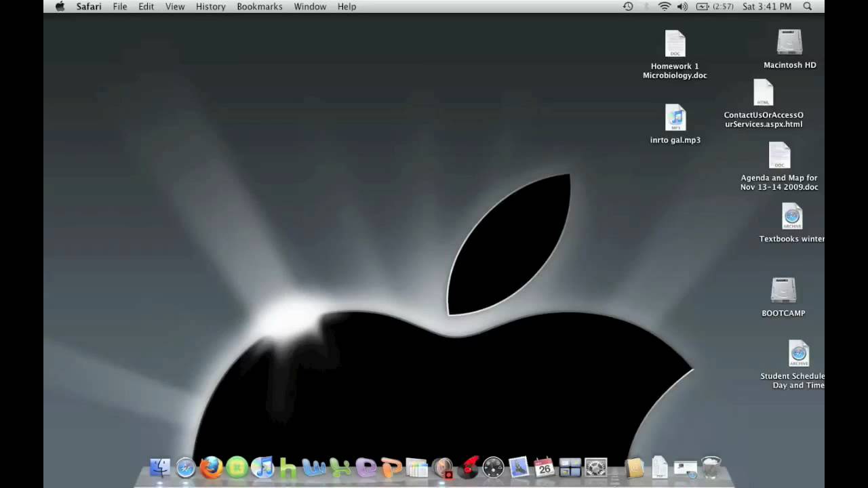Open iCal calendar showing 26

point(545,468)
